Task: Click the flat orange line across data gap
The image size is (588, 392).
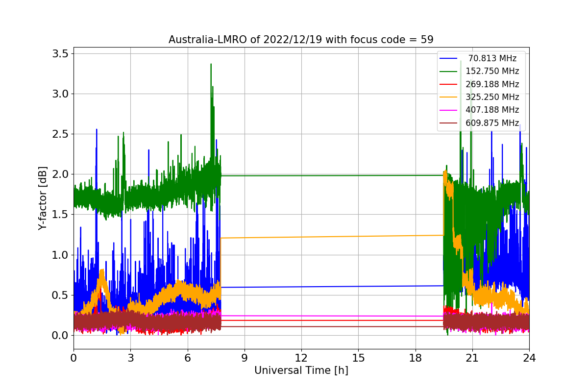Action: pyautogui.click(x=332, y=237)
